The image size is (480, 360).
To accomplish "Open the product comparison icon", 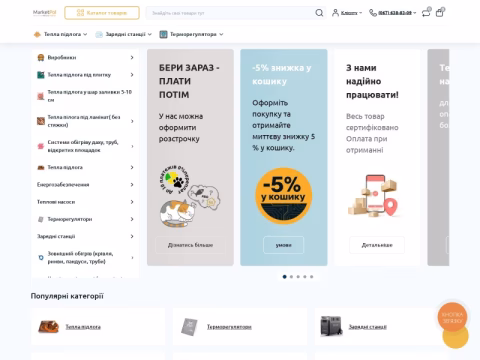I will 426,12.
